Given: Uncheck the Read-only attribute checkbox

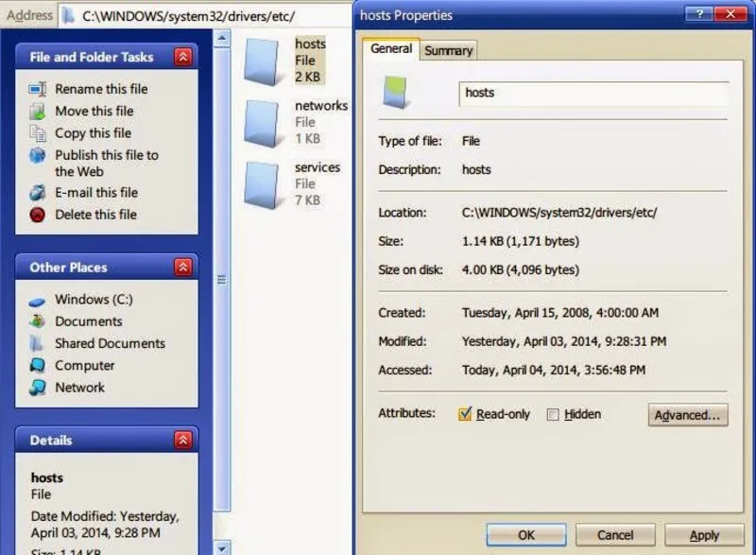Looking at the screenshot, I should tap(465, 414).
